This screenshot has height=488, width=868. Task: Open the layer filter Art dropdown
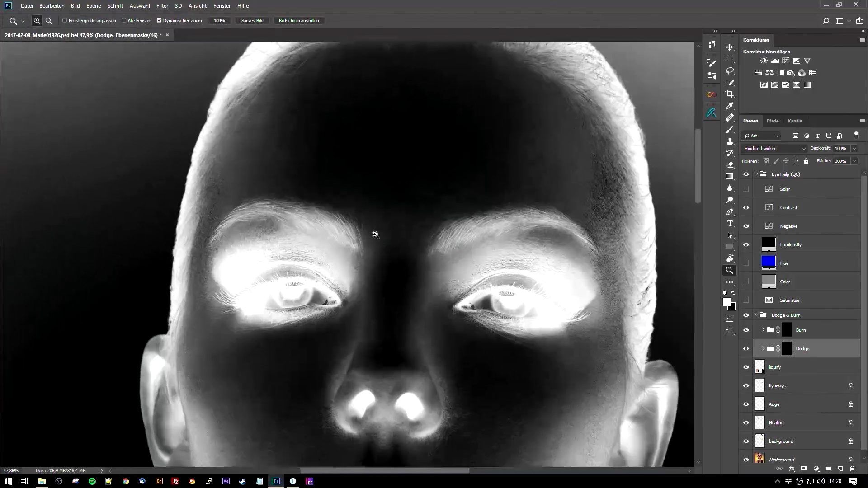coord(761,136)
